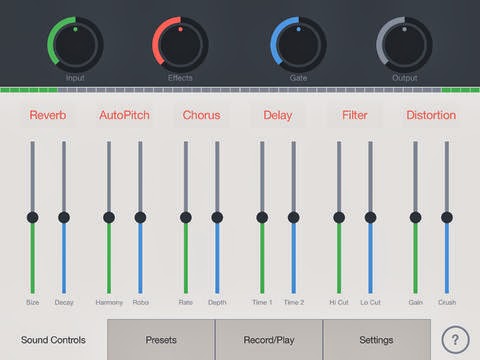Toggle the Distortion effect
The width and height of the screenshot is (480, 360).
point(431,115)
